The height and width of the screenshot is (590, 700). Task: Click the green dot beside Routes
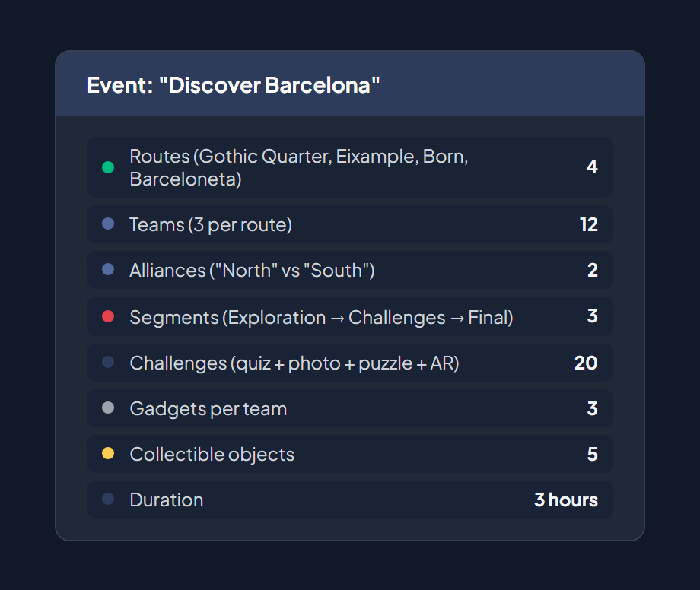tap(107, 167)
